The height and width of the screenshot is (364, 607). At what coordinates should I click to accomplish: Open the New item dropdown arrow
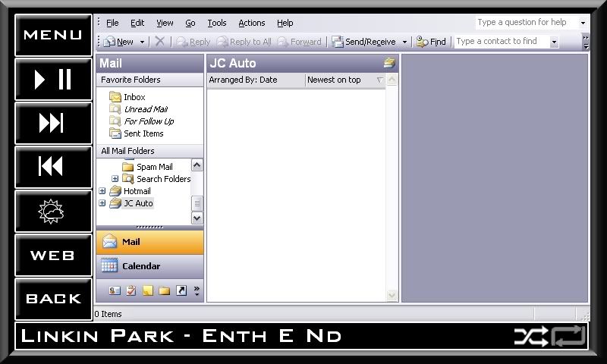(143, 42)
